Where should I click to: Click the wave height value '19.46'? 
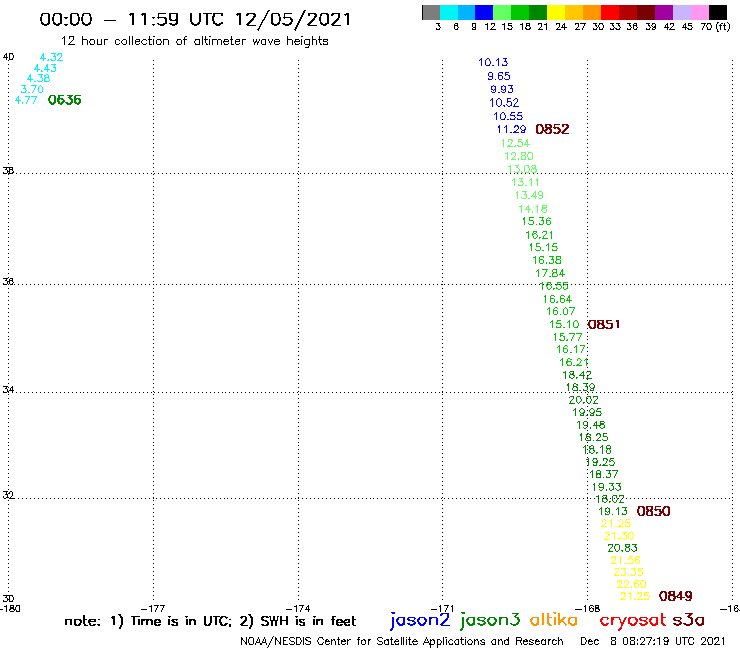pos(590,425)
